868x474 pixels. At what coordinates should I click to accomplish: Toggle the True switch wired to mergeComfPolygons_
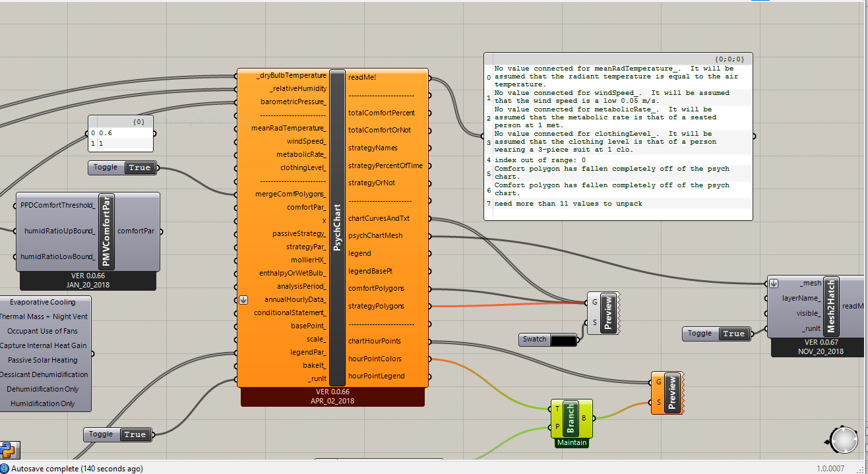(139, 167)
